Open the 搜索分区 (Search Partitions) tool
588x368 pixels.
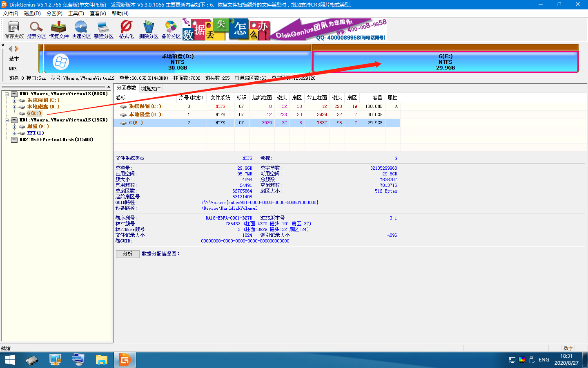(36, 30)
